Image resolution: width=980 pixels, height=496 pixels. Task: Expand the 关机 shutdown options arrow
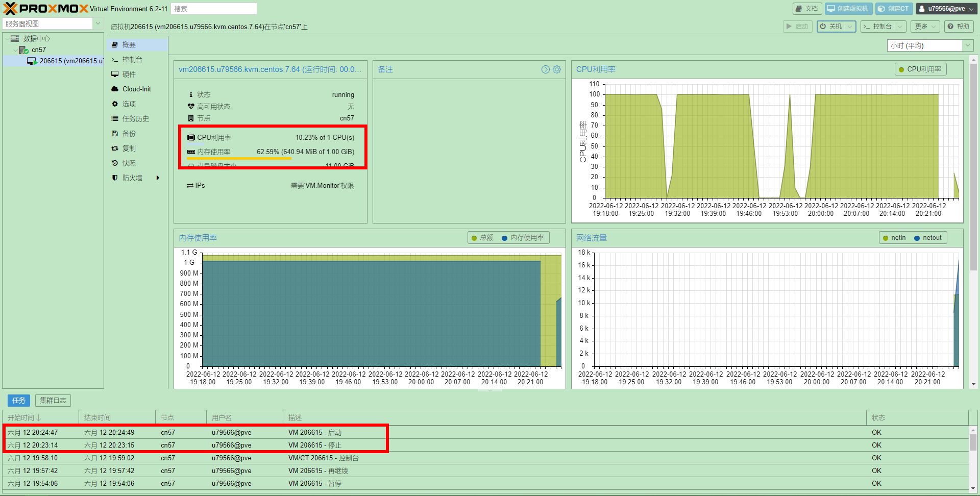850,27
